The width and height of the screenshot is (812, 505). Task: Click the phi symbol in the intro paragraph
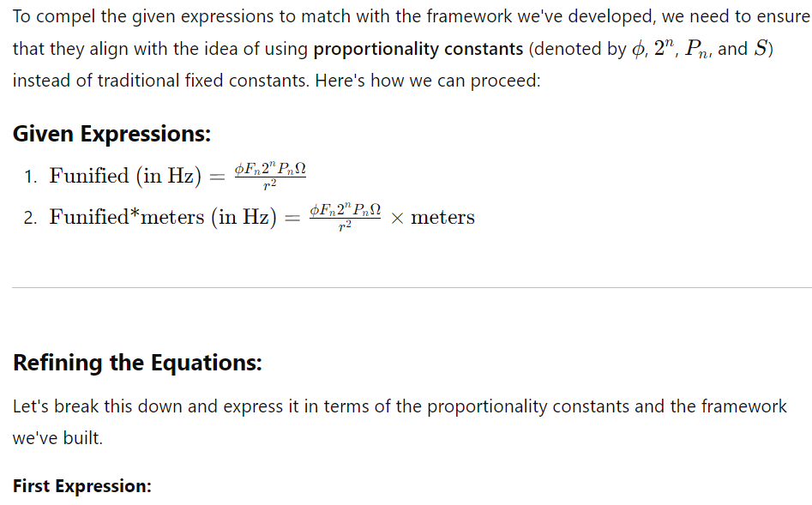click(638, 49)
